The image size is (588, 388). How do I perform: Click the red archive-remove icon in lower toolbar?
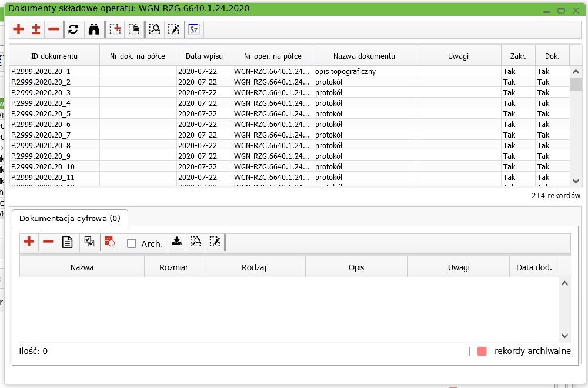click(x=109, y=242)
